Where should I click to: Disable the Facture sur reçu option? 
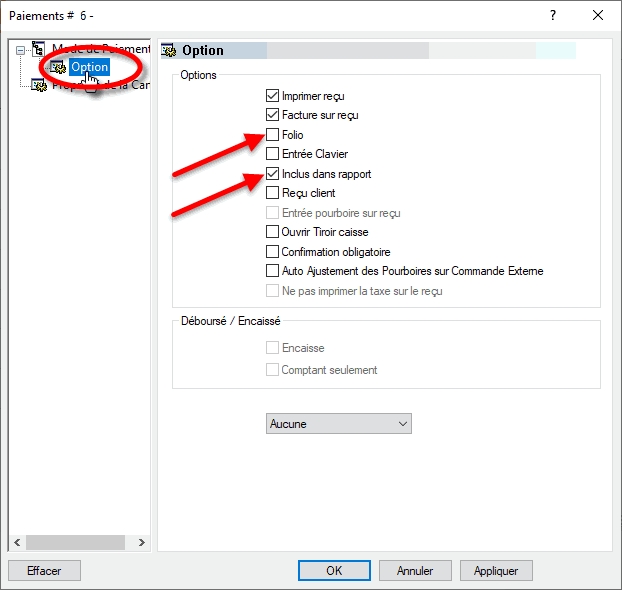(272, 115)
